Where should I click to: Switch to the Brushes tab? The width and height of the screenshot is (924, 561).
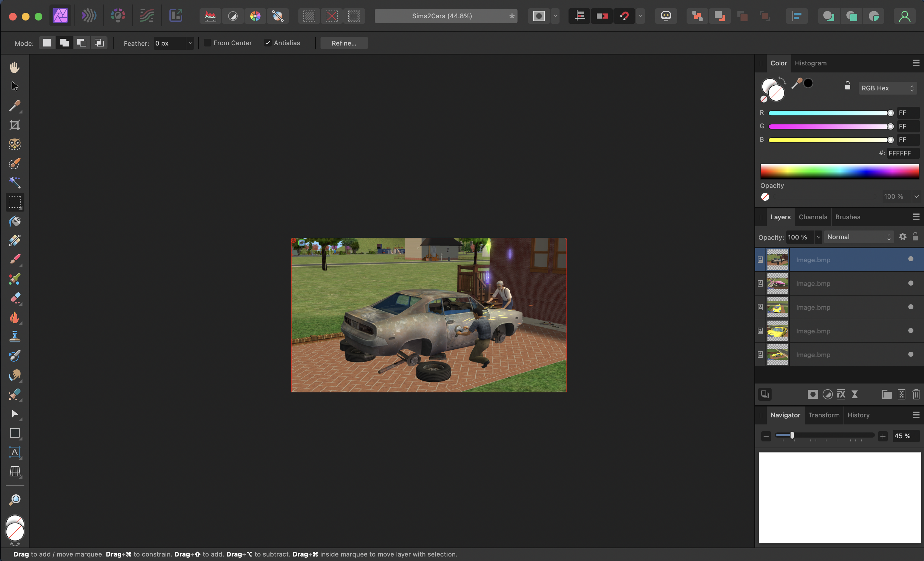(x=848, y=217)
